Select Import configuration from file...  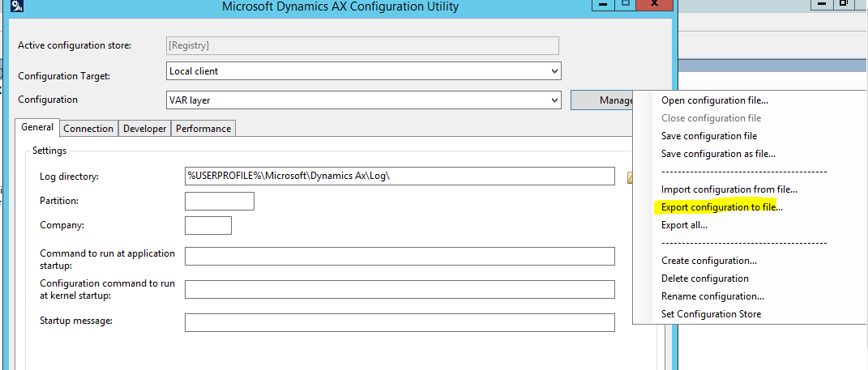(x=729, y=189)
